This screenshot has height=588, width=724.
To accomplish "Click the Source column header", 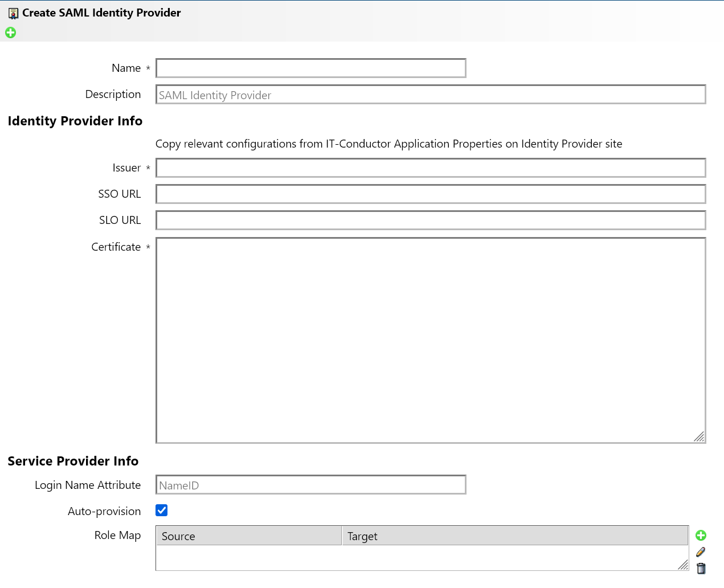I will pyautogui.click(x=249, y=536).
